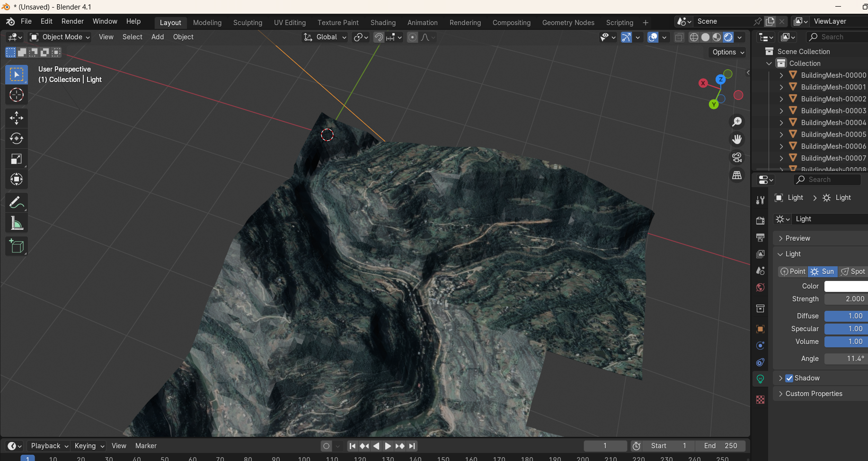Open the Render menu
The width and height of the screenshot is (868, 461).
tap(72, 21)
